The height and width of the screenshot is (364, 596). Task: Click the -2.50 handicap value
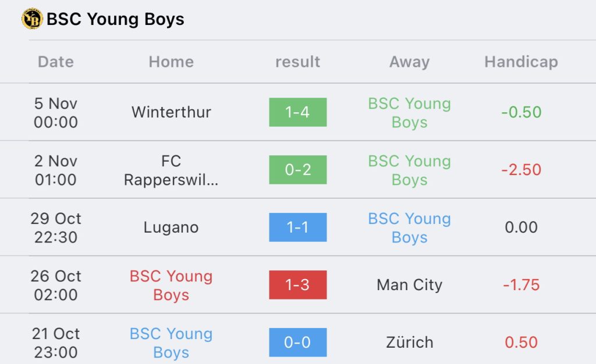[521, 170]
